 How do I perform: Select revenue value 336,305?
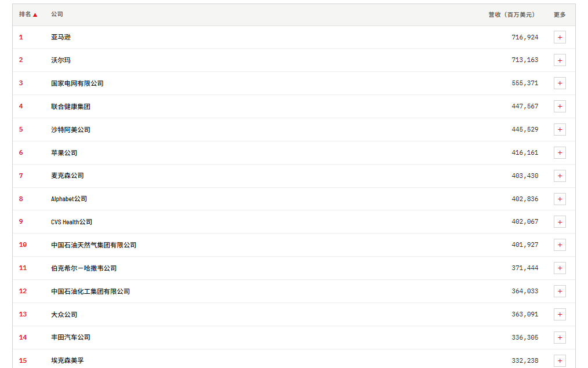(x=525, y=337)
